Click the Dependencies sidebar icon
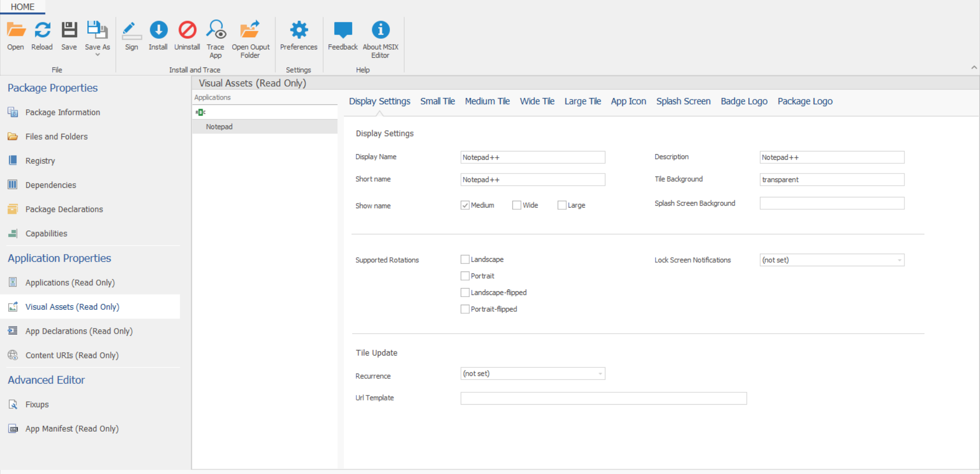The image size is (980, 474). click(x=13, y=185)
